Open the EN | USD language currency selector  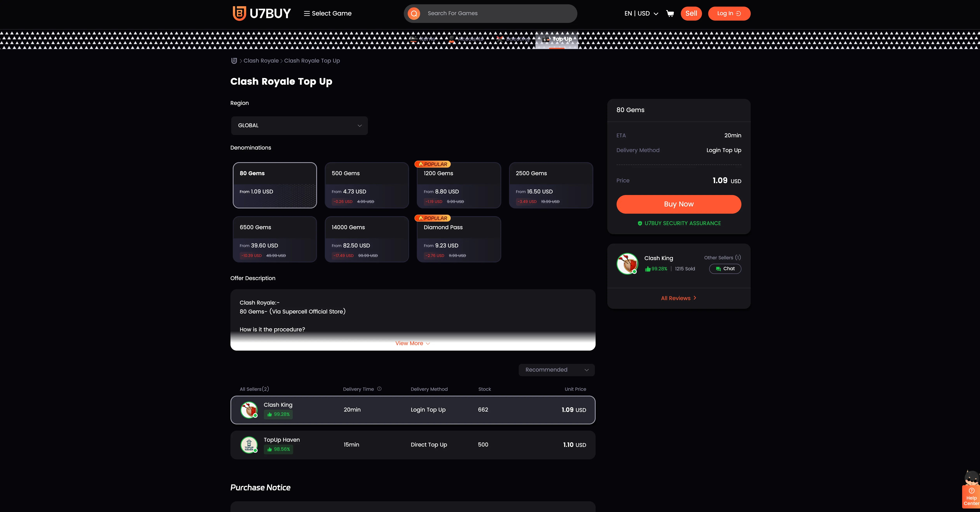coord(641,14)
